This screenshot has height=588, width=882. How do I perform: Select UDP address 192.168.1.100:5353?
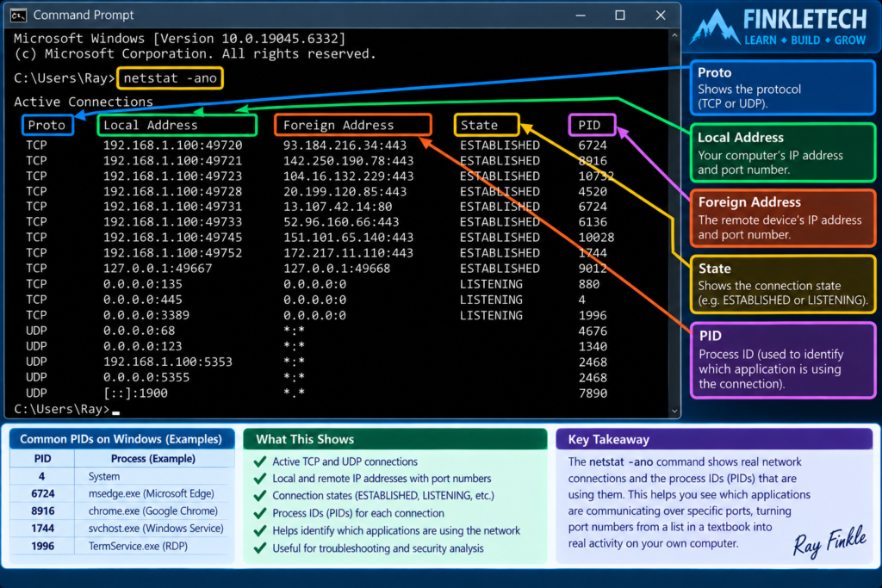coord(168,362)
